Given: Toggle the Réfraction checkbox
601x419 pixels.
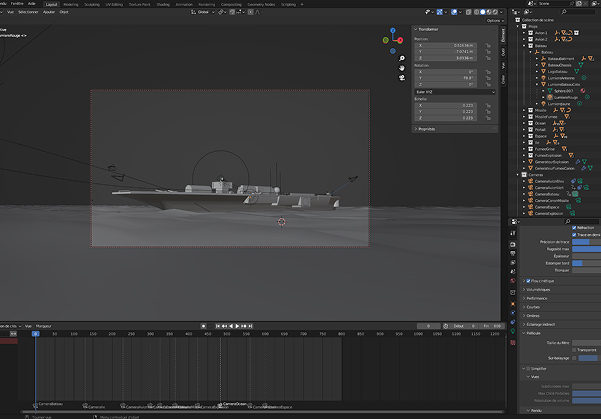Looking at the screenshot, I should click(574, 228).
